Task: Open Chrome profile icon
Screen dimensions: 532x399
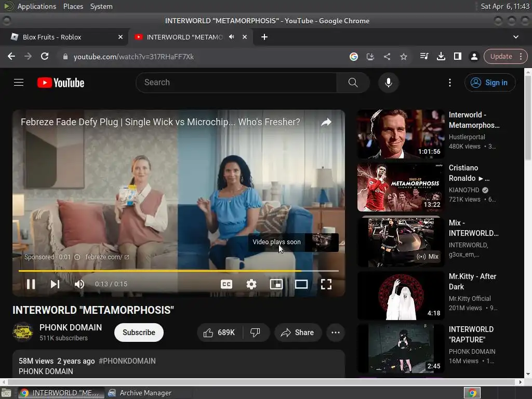Action: click(x=474, y=56)
